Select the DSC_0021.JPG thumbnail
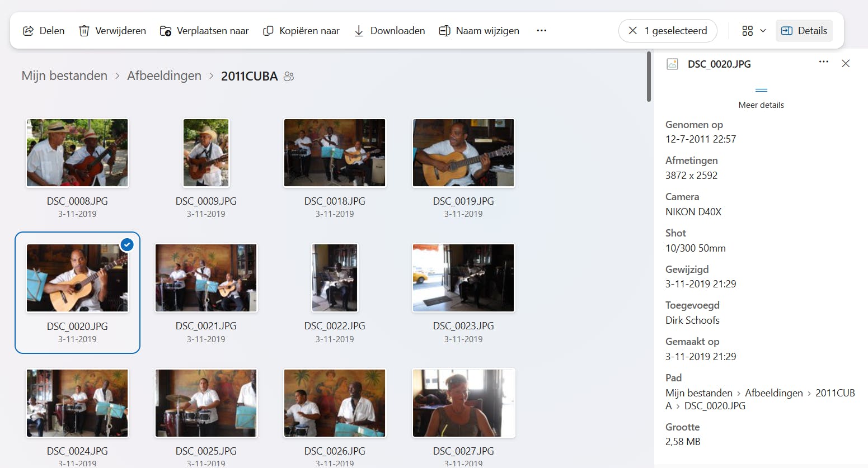The width and height of the screenshot is (868, 468). pyautogui.click(x=206, y=278)
